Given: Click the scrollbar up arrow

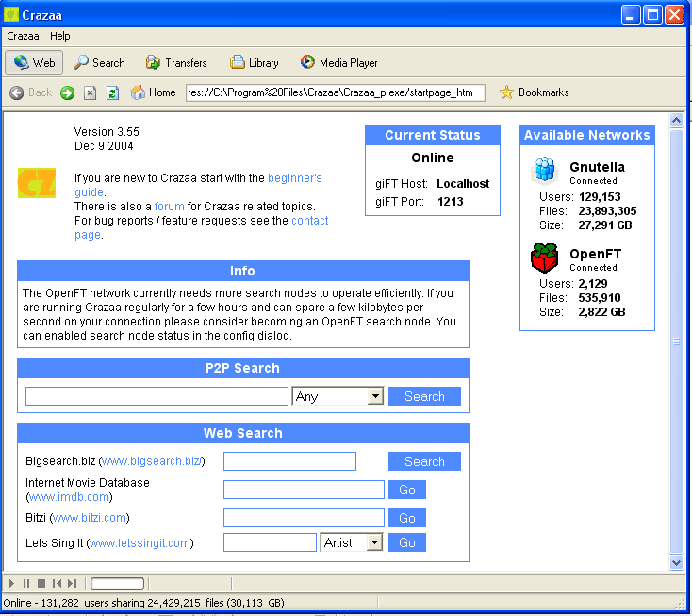Looking at the screenshot, I should pos(676,120).
